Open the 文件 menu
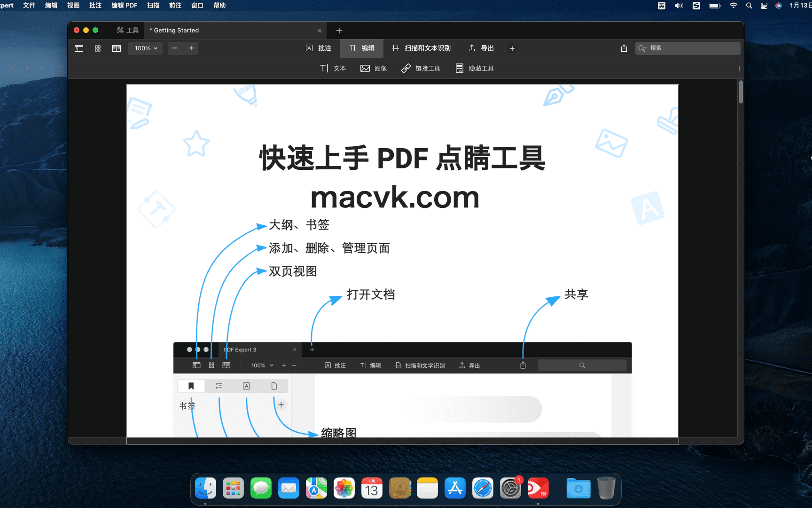The image size is (812, 508). (29, 6)
